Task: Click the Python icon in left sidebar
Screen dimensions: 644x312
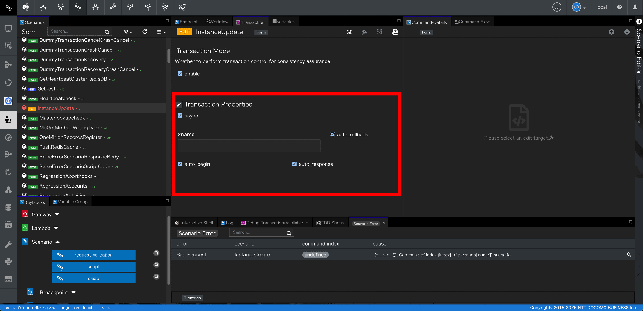Action: (x=8, y=261)
